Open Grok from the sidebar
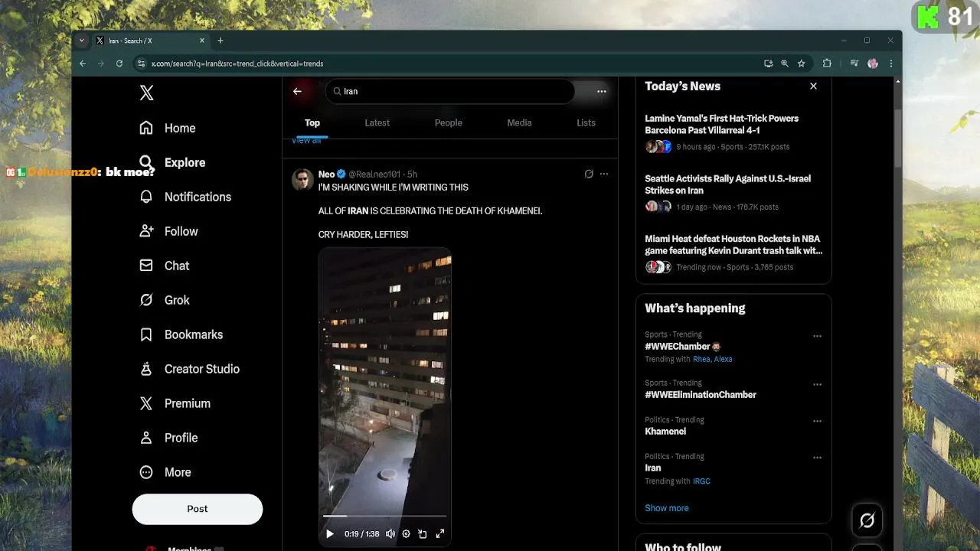 164,300
